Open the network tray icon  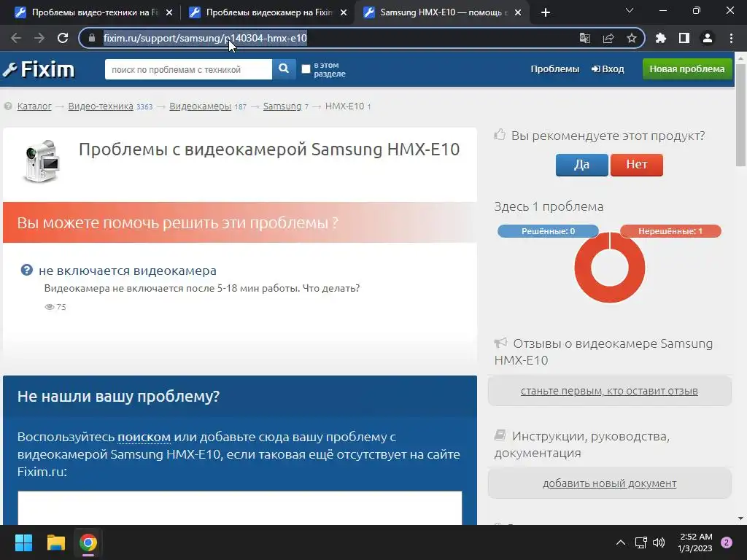[640, 542]
